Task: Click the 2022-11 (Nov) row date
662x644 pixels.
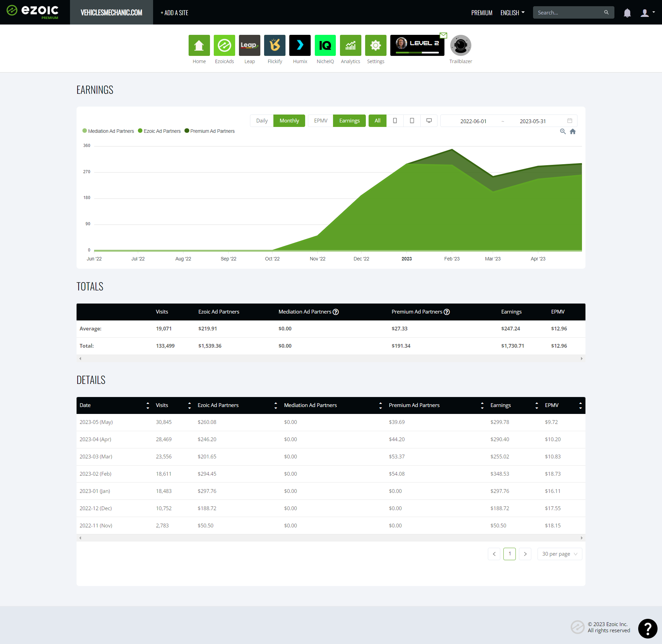Action: [96, 526]
